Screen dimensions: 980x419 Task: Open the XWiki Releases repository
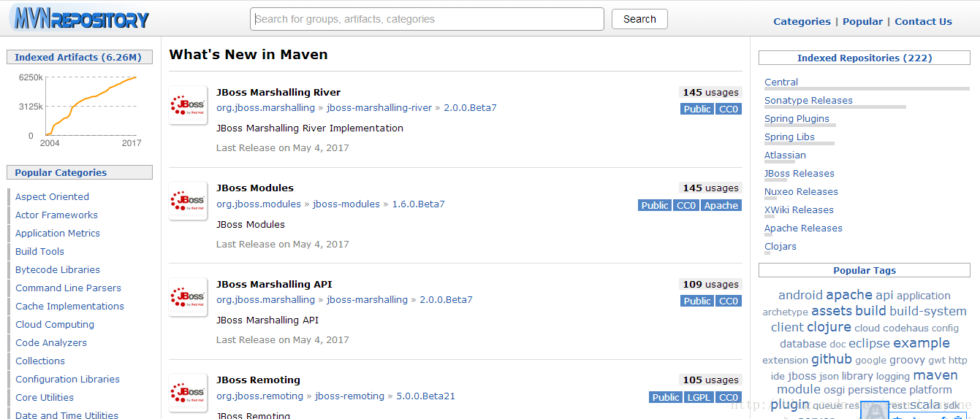pyautogui.click(x=799, y=209)
